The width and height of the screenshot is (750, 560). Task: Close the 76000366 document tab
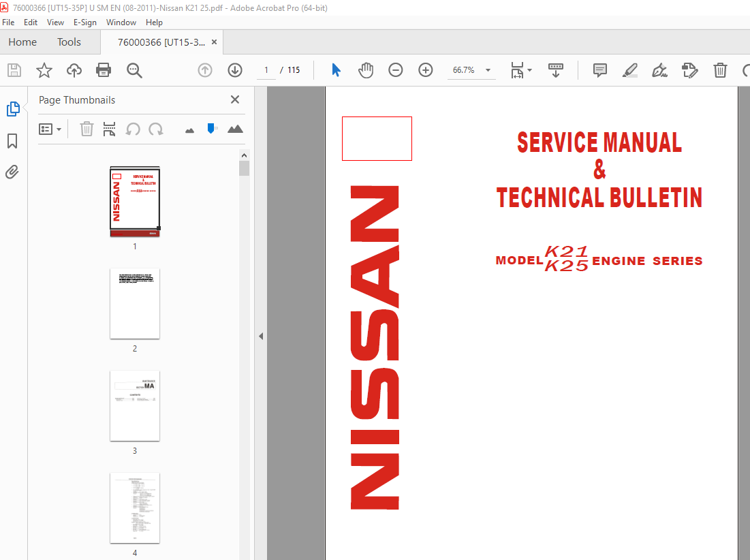(x=215, y=42)
